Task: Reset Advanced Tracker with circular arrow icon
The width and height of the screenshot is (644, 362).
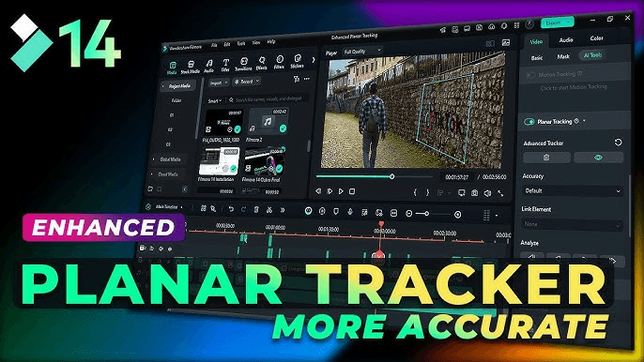Action: [x=618, y=143]
